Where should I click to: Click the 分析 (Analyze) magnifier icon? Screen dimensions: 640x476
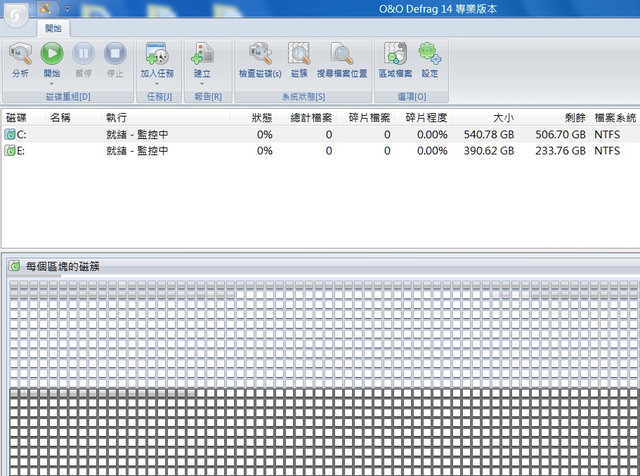coord(20,54)
